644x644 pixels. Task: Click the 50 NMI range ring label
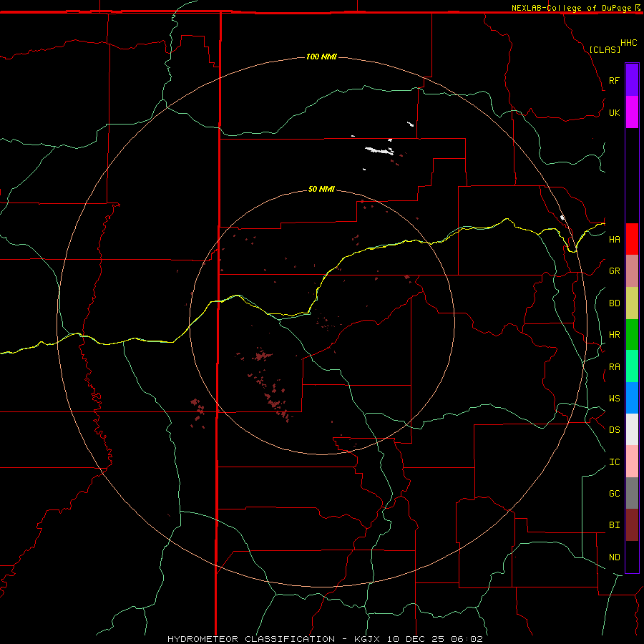point(321,189)
